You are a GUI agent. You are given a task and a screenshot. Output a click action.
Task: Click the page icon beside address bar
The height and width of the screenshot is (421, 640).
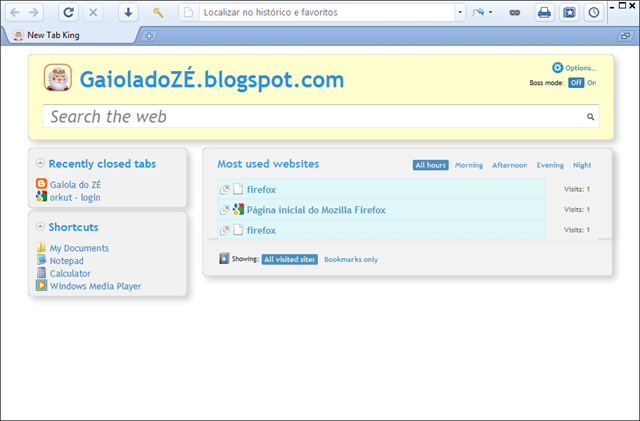pyautogui.click(x=189, y=13)
